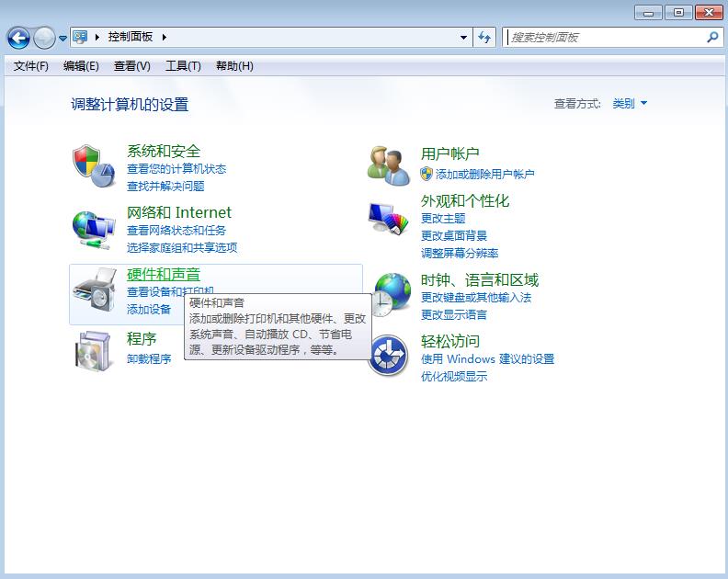Click the Clock, Language and Region globe icon
728x579 pixels.
[x=392, y=294]
